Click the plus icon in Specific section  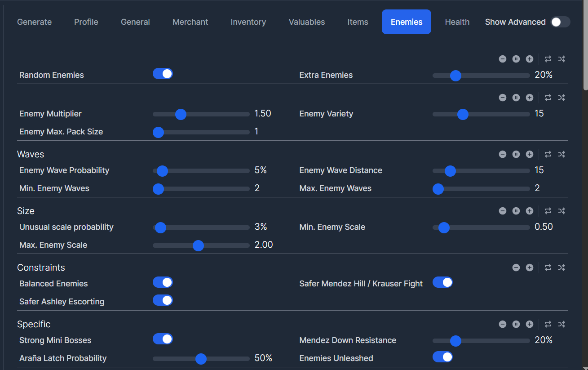pyautogui.click(x=530, y=324)
